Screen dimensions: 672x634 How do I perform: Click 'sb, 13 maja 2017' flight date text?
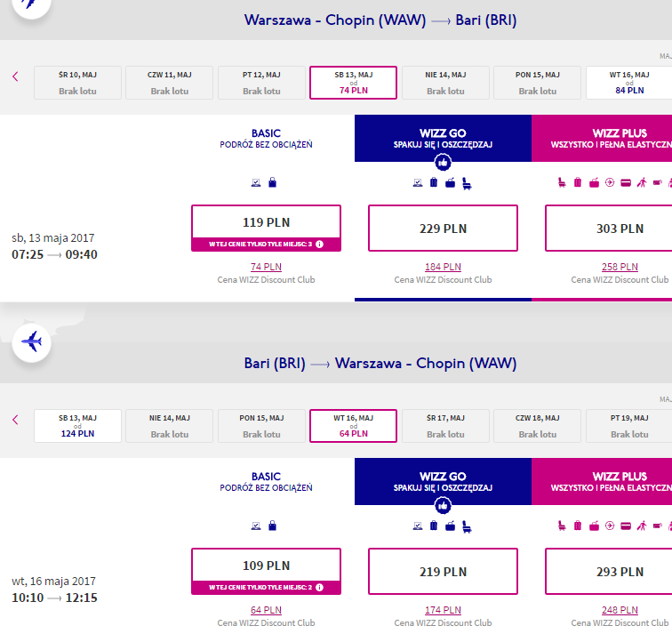click(x=53, y=238)
